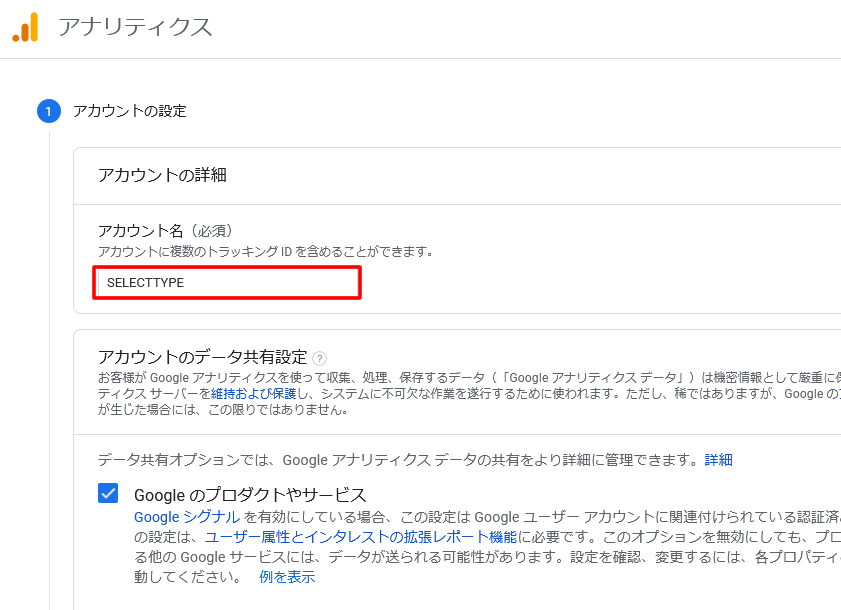Screen dimensions: 841x610
Task: Click the Google Analytics logo icon
Action: point(25,28)
